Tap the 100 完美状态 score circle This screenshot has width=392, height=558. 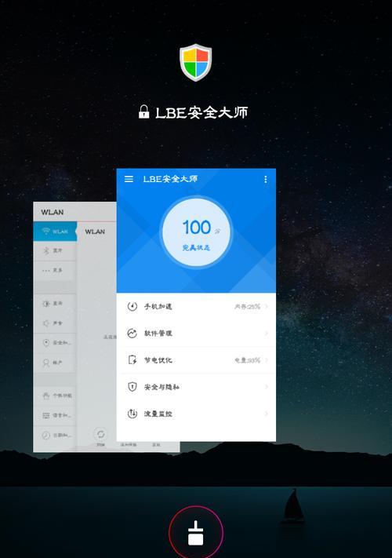click(196, 232)
